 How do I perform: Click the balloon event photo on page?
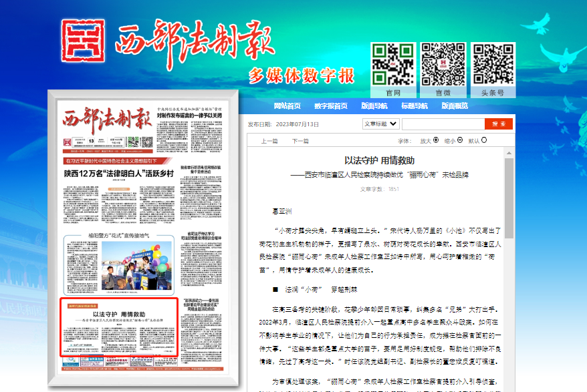point(136,266)
